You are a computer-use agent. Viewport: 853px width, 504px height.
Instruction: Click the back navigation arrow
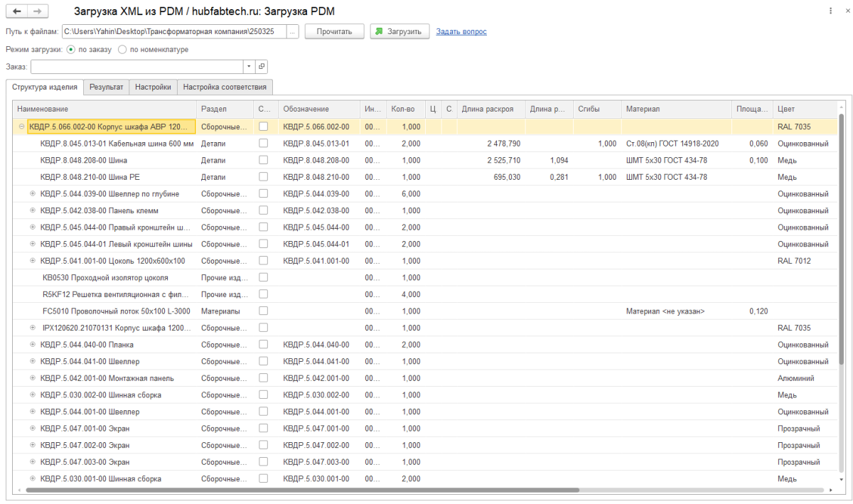[x=17, y=12]
